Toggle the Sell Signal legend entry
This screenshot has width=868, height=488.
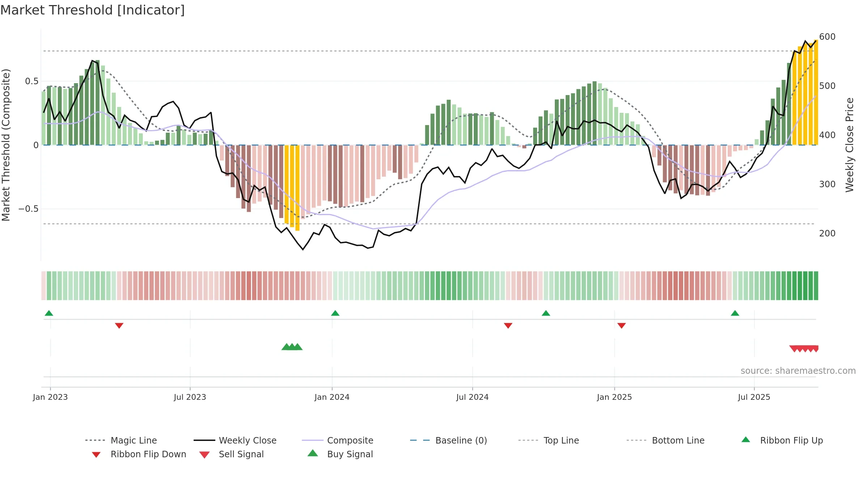tap(231, 454)
